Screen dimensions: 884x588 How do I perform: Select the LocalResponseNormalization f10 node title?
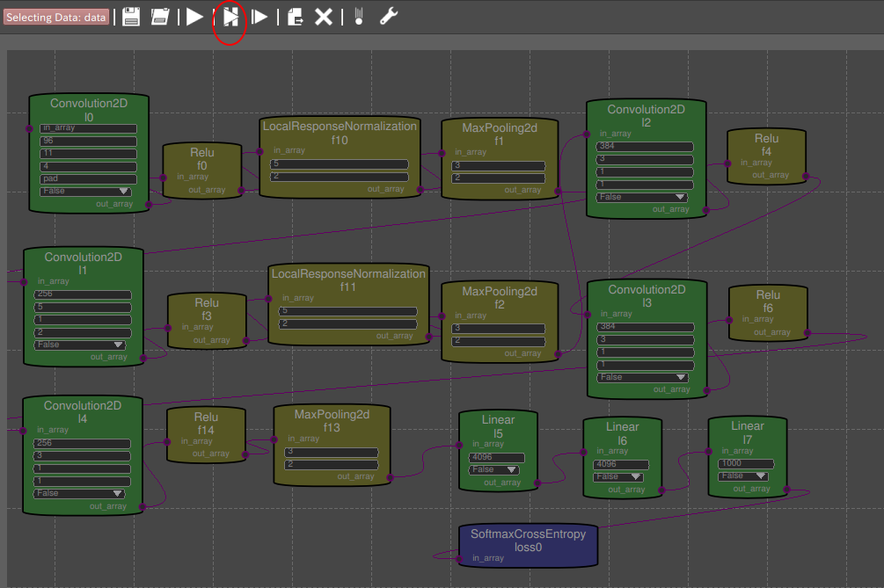[340, 133]
